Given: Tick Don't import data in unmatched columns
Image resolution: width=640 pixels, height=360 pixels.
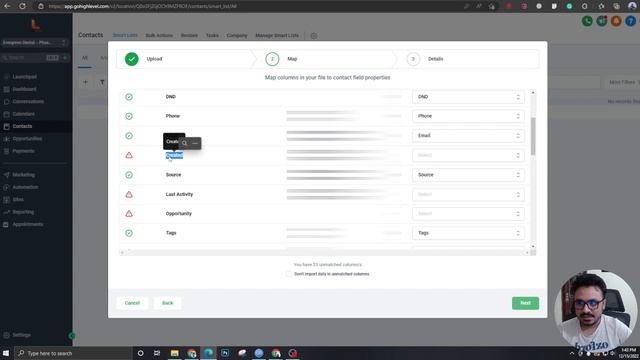Looking at the screenshot, I should coord(289,274).
